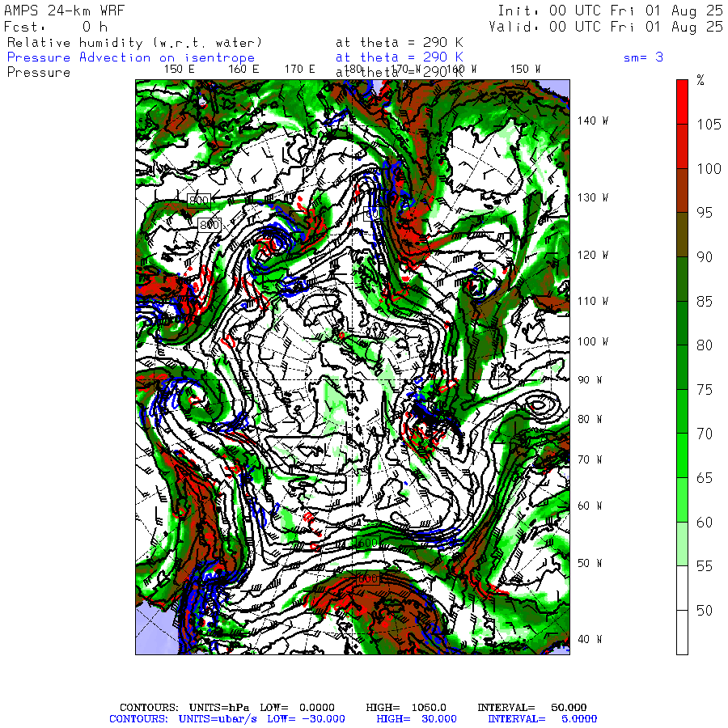The width and height of the screenshot is (728, 728).
Task: Click the '75' colorbar value
Action: [705, 390]
